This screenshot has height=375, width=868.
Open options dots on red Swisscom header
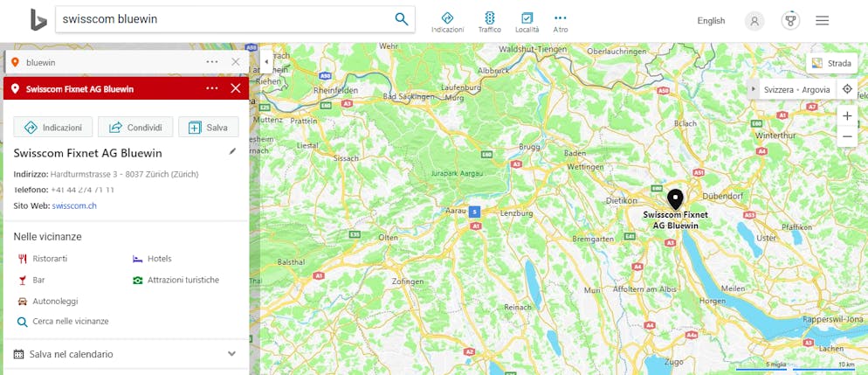[x=212, y=88]
